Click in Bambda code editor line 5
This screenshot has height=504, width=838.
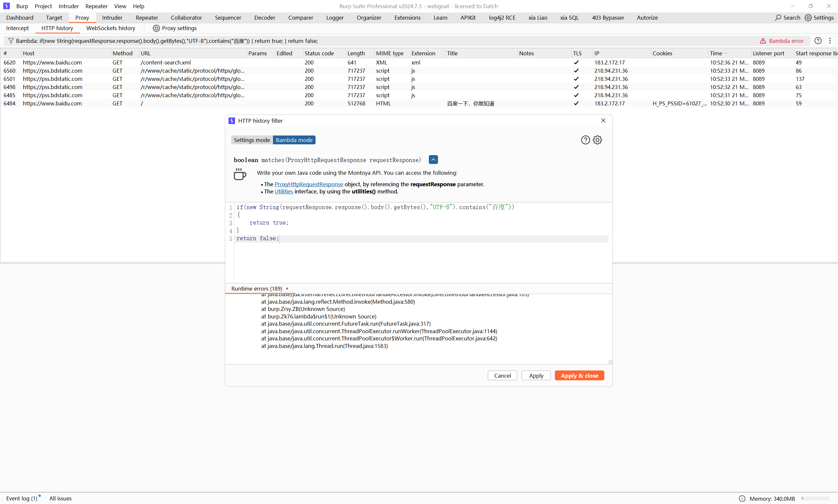421,239
